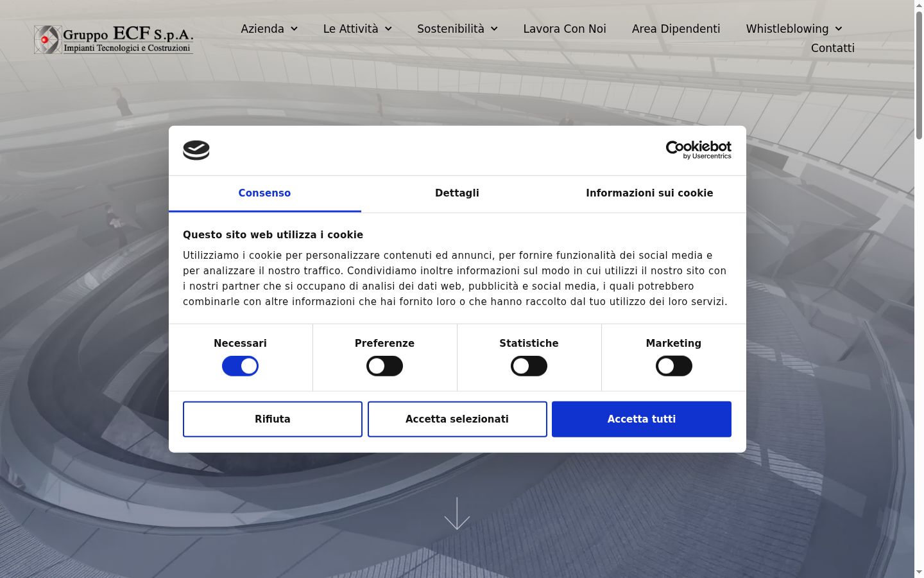Enable the Preferenze cookie switch
Image resolution: width=924 pixels, height=578 pixels.
[384, 366]
